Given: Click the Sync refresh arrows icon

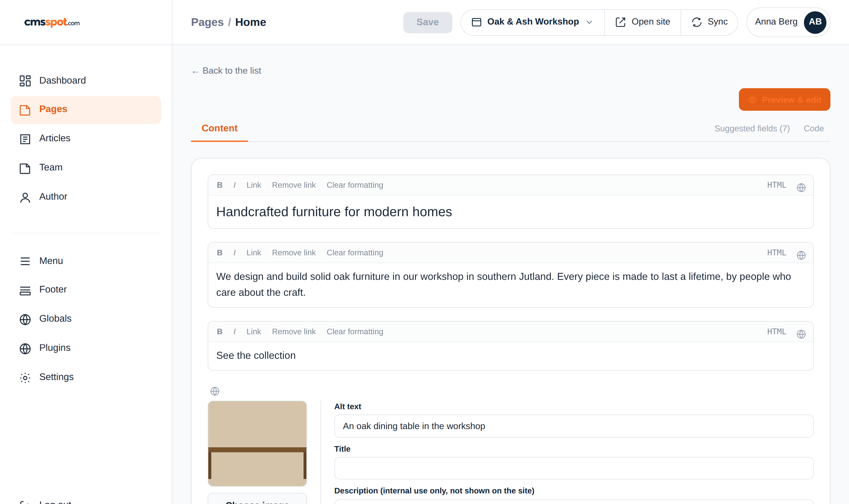Looking at the screenshot, I should point(696,22).
